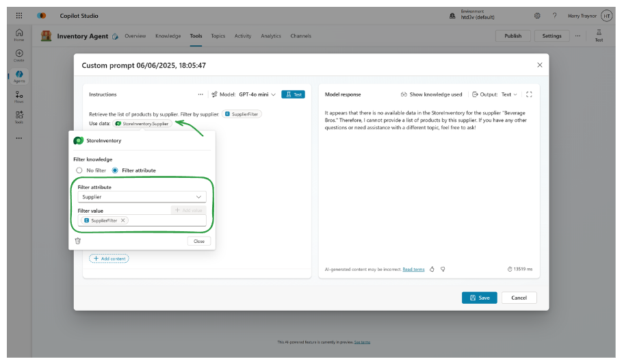The image size is (622, 364).
Task: Switch to the Tools tab
Action: (196, 36)
